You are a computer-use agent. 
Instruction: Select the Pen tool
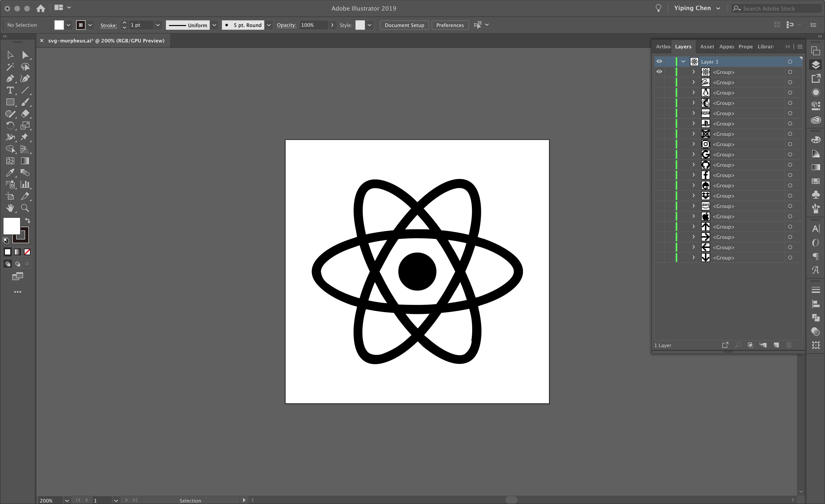point(10,78)
